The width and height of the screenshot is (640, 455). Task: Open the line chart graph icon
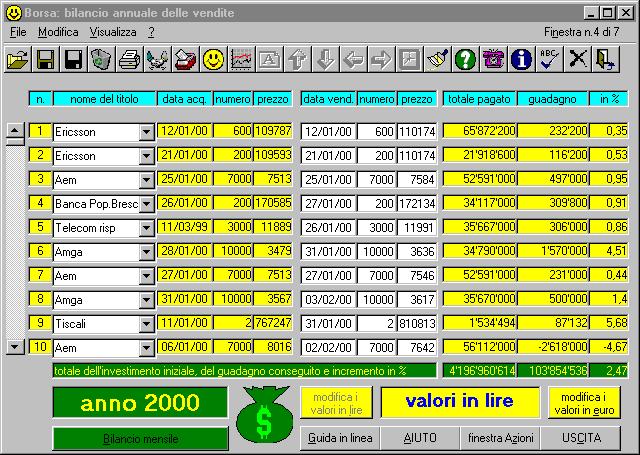coord(241,60)
